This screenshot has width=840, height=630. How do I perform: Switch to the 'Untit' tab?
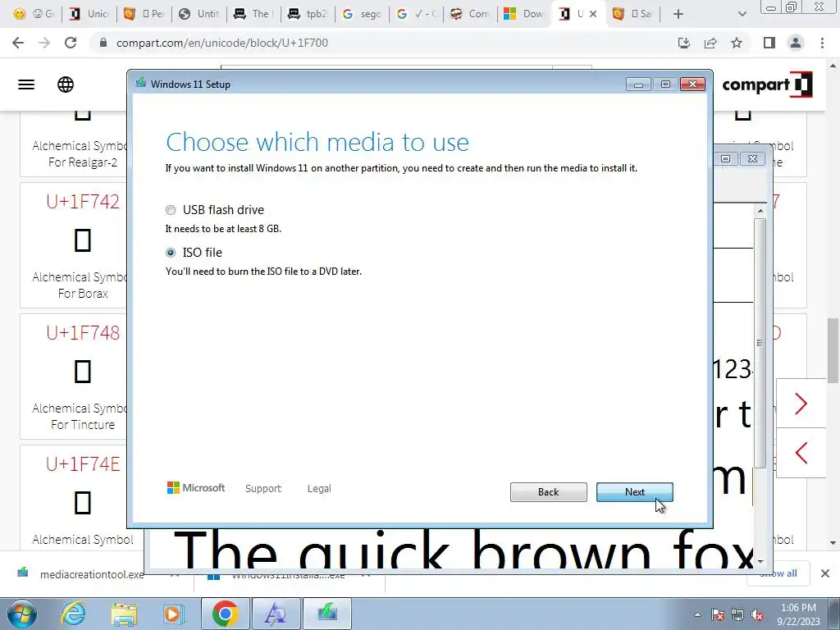click(x=199, y=14)
